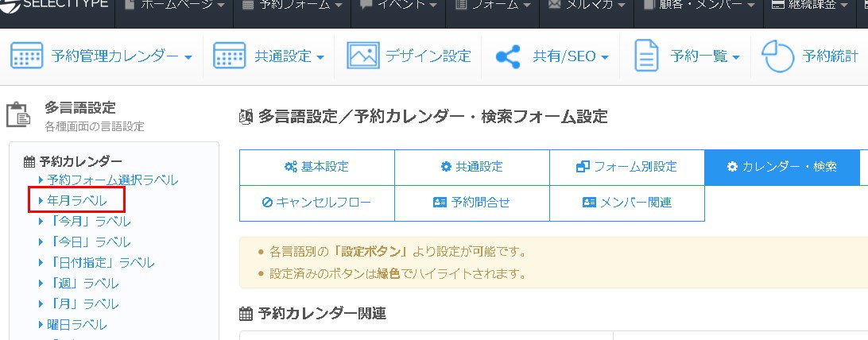The width and height of the screenshot is (868, 340).
Task: Click the card icon on メンバー関連 tab
Action: point(589,203)
